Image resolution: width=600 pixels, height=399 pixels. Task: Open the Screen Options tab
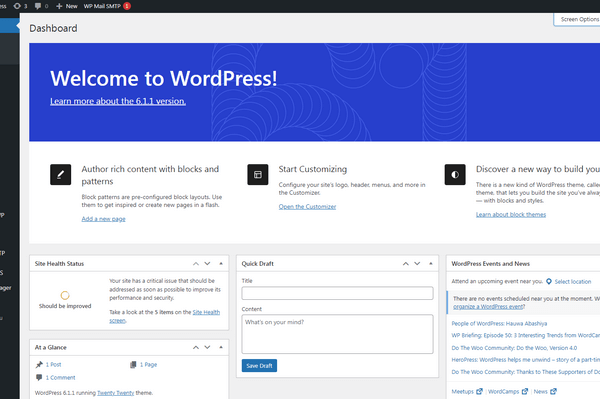pyautogui.click(x=578, y=19)
